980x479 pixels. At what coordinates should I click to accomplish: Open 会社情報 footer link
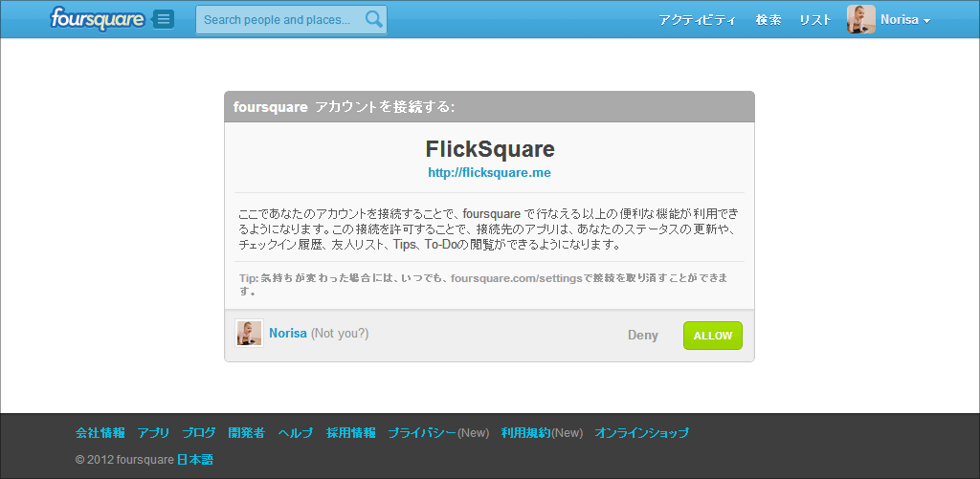coord(100,433)
